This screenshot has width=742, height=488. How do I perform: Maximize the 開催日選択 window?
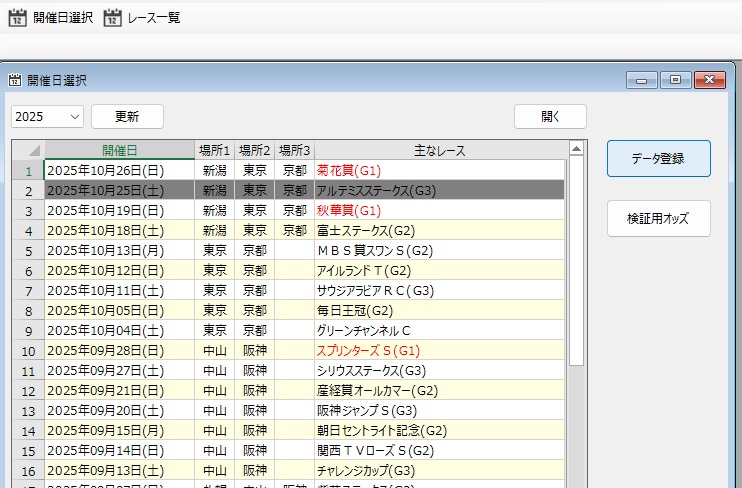click(676, 80)
